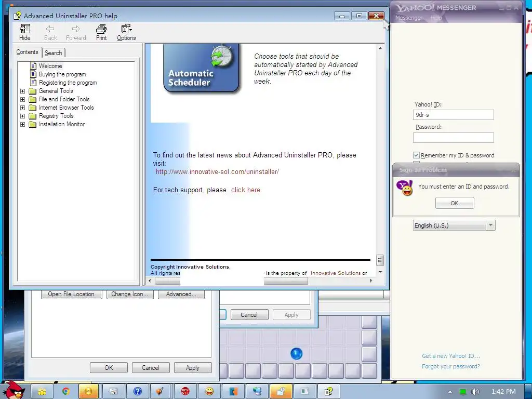Click the network computers taskbar icon

pos(257,392)
